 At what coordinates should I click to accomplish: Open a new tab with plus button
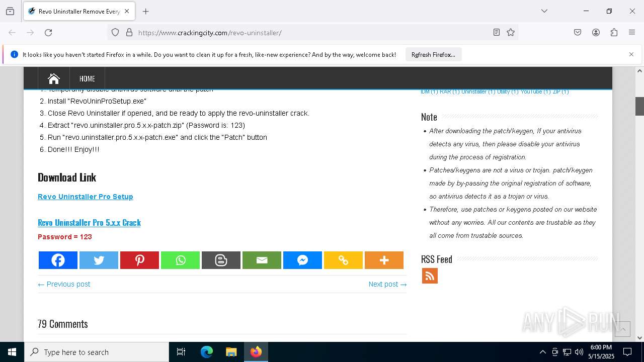coord(146,11)
